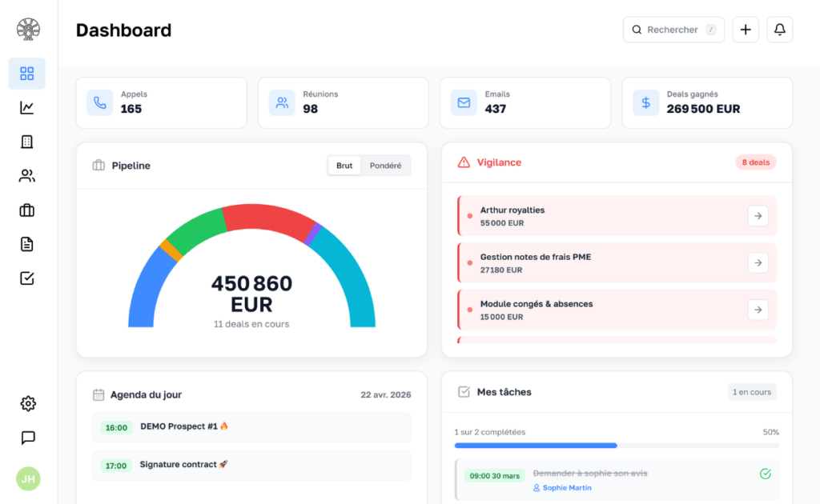Open the tasks section in sidebar
The height and width of the screenshot is (504, 820).
pyautogui.click(x=27, y=278)
